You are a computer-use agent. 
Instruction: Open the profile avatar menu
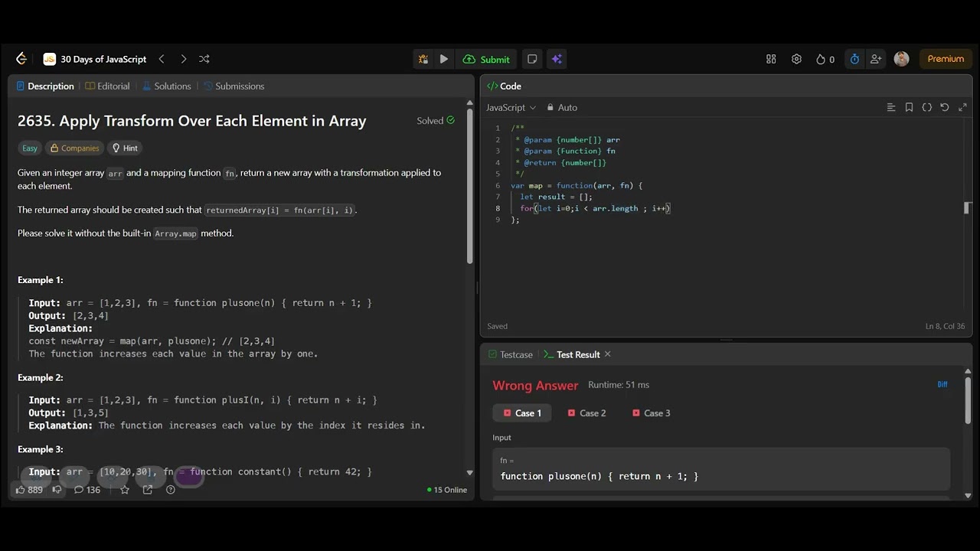click(902, 59)
